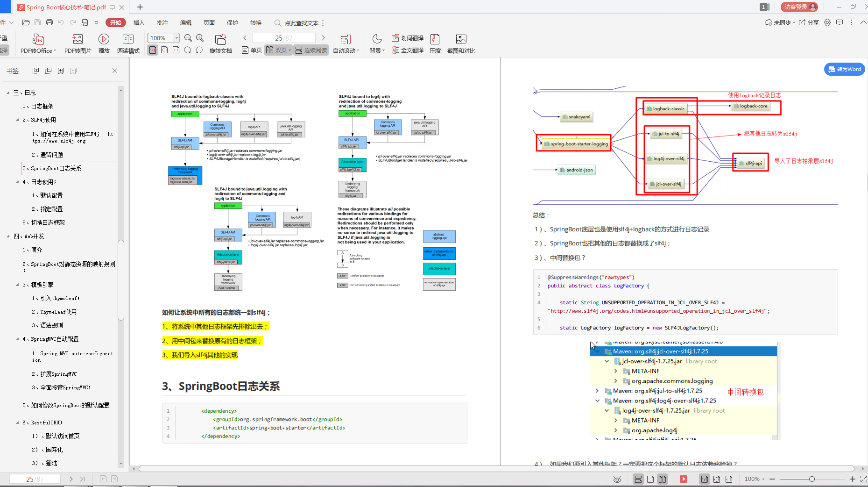
Task: Zoom in using the ribbon magnifier plus
Action: (200, 38)
